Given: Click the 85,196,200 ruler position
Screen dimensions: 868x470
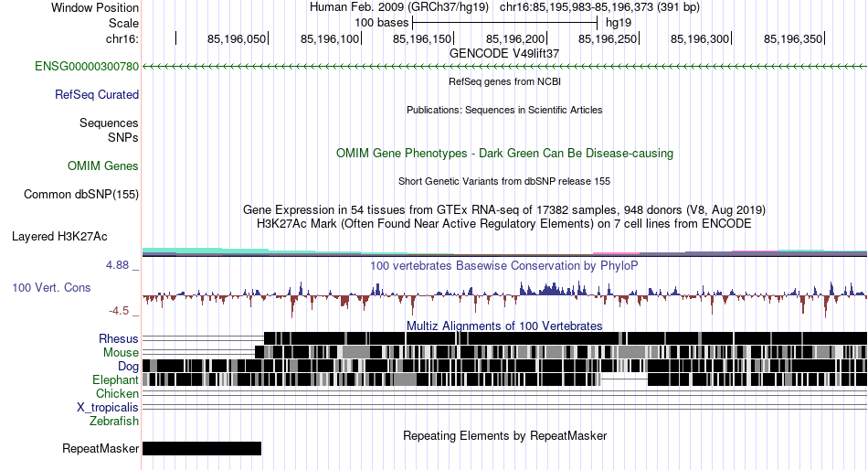Looking at the screenshot, I should [x=515, y=38].
